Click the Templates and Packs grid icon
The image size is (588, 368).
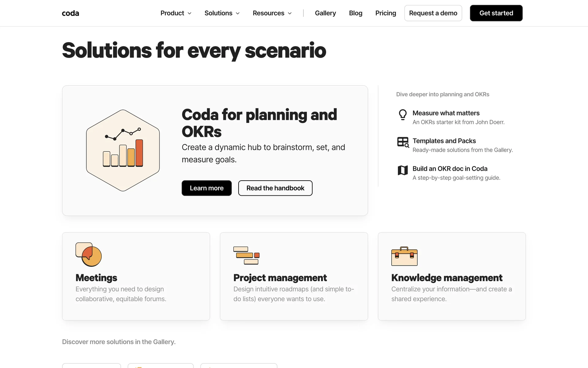tap(403, 142)
